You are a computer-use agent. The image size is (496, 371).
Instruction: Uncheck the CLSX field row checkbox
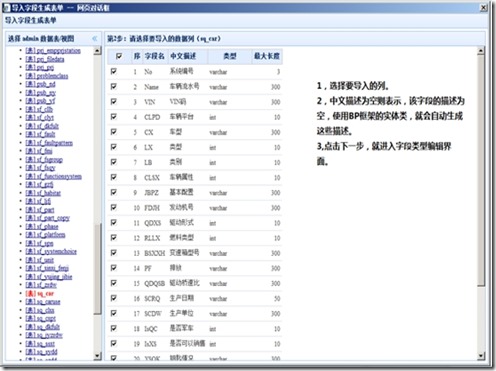(x=114, y=177)
